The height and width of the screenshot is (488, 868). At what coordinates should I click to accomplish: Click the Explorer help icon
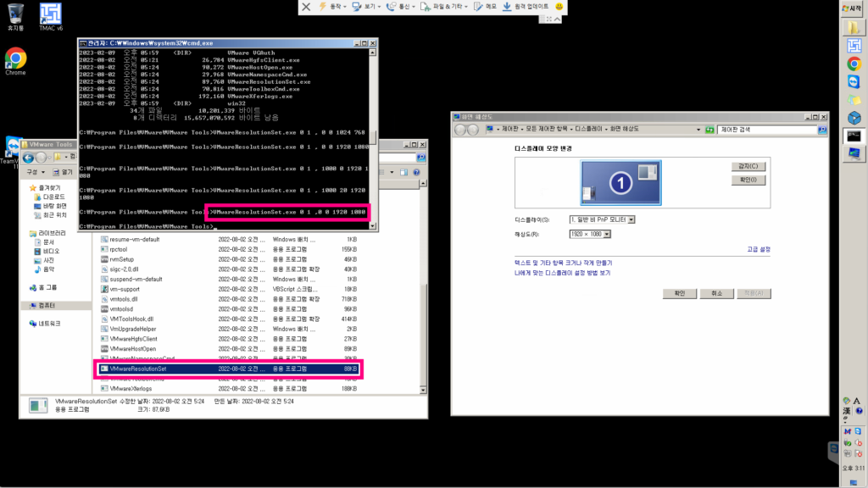(416, 172)
